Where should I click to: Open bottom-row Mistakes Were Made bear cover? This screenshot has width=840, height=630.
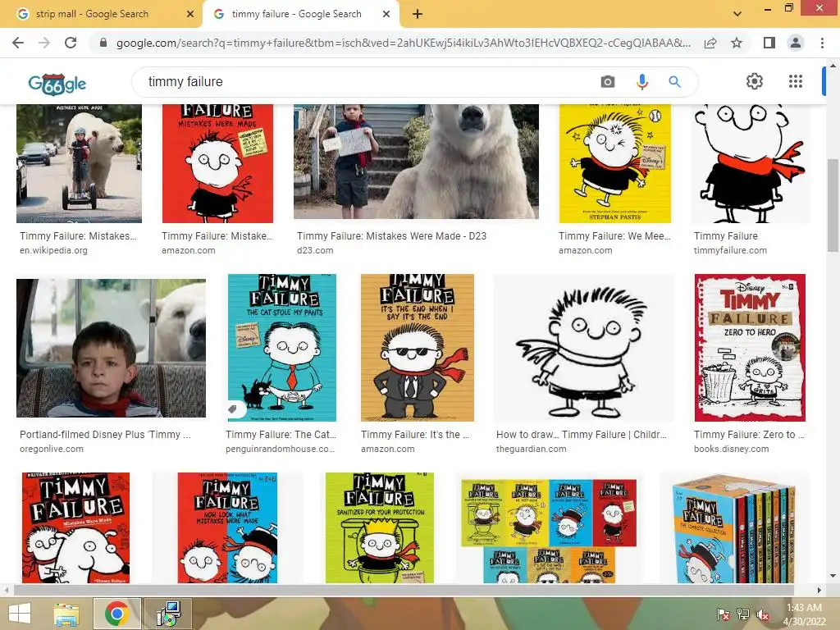click(x=75, y=527)
